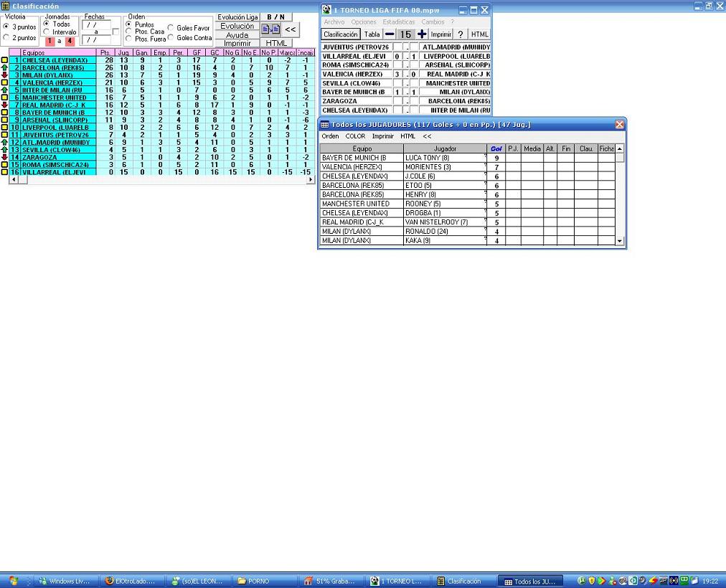Click the Clasificación button in Torneo window
The width and height of the screenshot is (726, 588).
(341, 34)
